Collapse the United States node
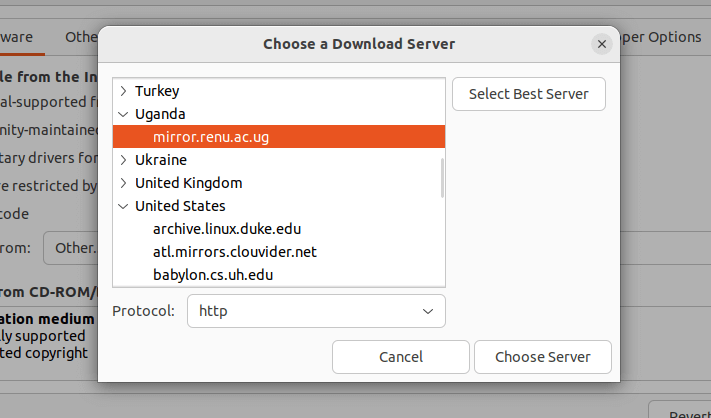Viewport: 711px width, 418px height. 123,206
